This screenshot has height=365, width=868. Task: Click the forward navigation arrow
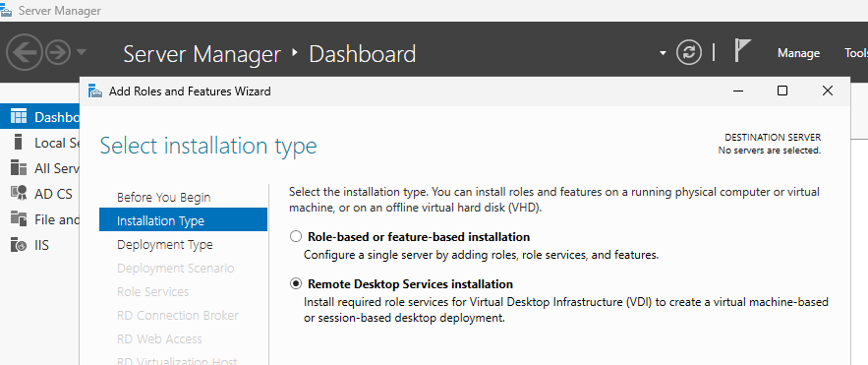pos(58,52)
